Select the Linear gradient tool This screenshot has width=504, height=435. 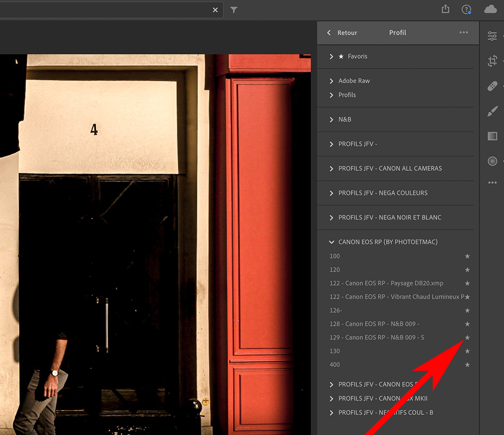tap(492, 136)
